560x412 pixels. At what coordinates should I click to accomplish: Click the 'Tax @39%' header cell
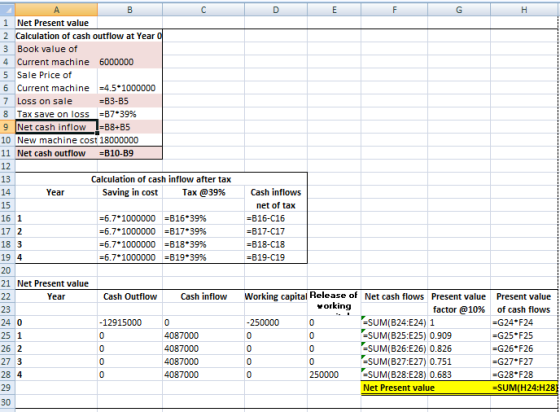[204, 192]
